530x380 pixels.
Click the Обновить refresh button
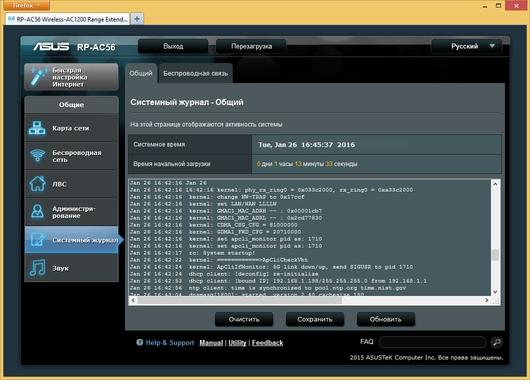(386, 319)
